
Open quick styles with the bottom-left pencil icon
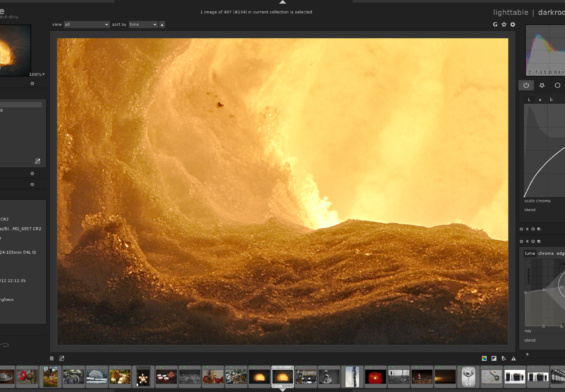62,358
